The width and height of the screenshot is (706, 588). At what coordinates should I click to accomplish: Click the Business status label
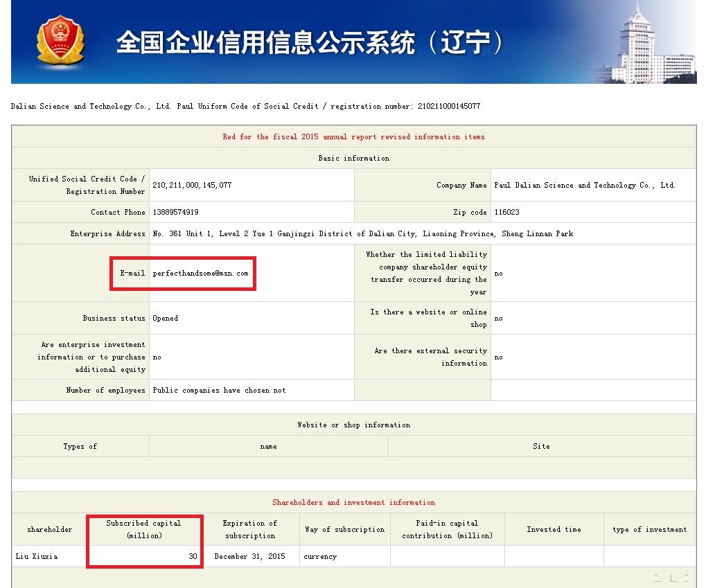coord(114,319)
